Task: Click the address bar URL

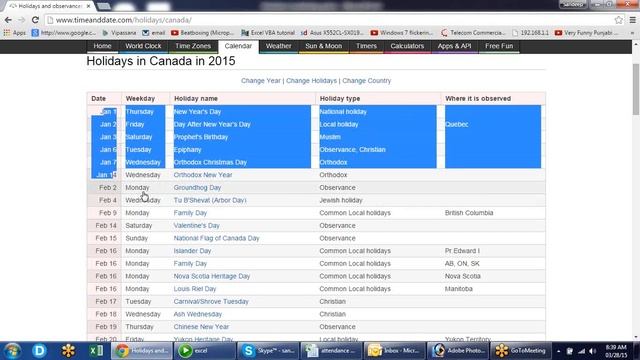Action: coord(124,20)
